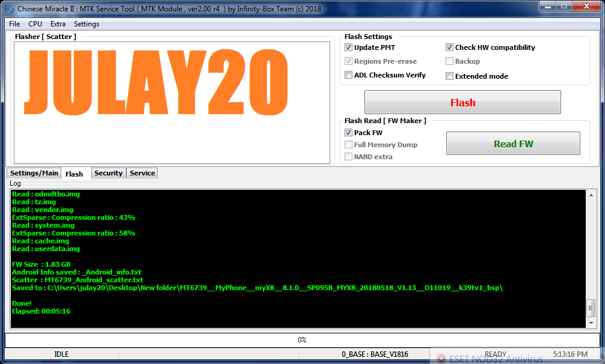Viewport: 605px width, 364px height.
Task: Click 'Compression ratio : 58%' log line
Action: [x=74, y=233]
